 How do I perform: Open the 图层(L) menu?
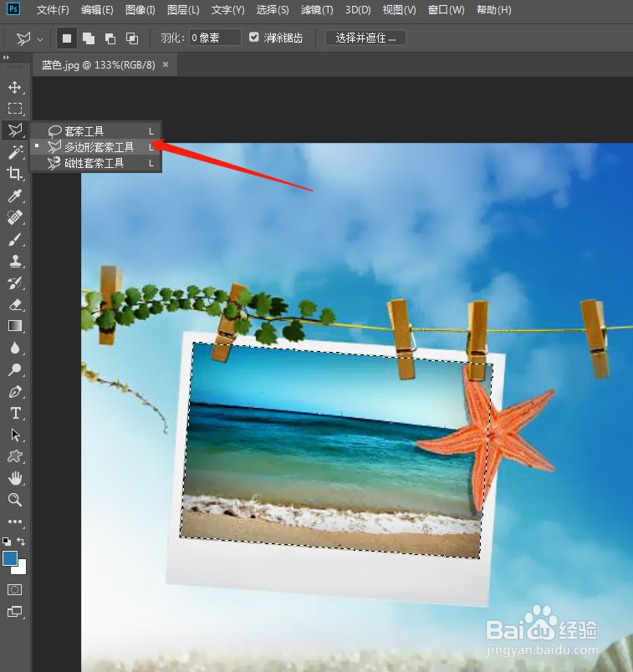[x=183, y=10]
